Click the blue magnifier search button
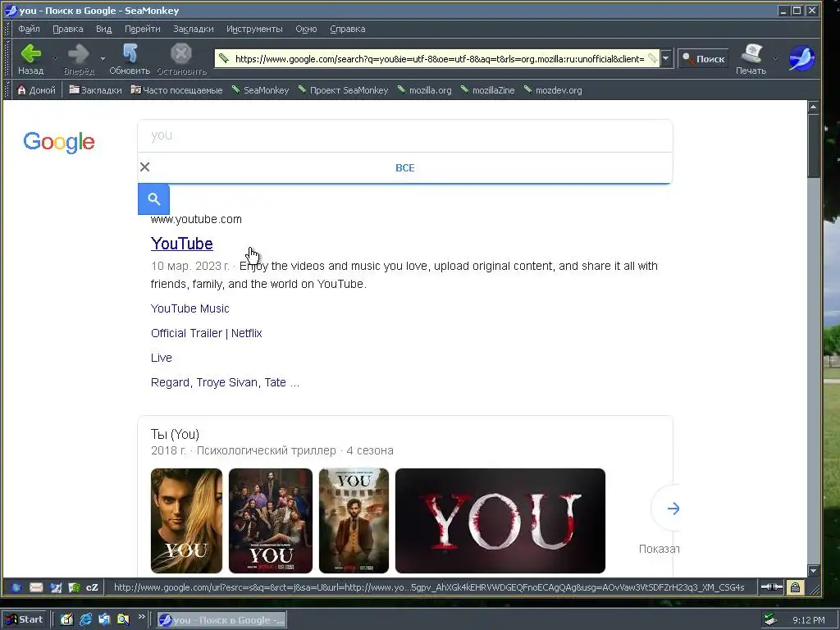 [x=153, y=199]
